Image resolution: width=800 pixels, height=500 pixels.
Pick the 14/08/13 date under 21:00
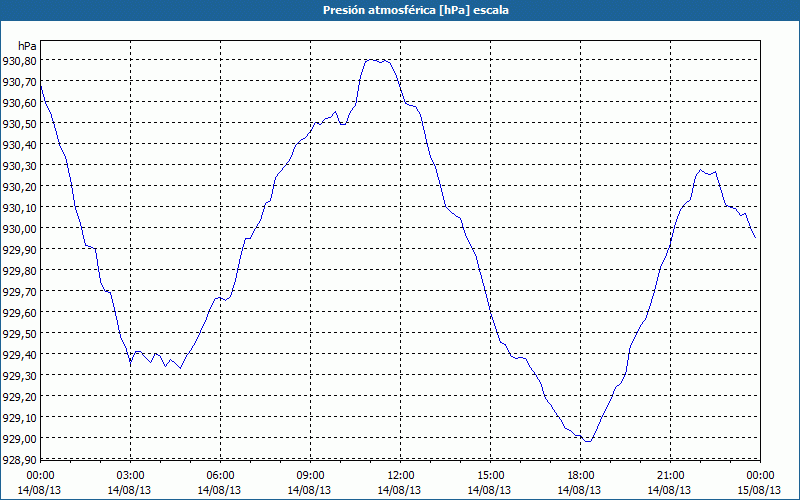pyautogui.click(x=669, y=490)
